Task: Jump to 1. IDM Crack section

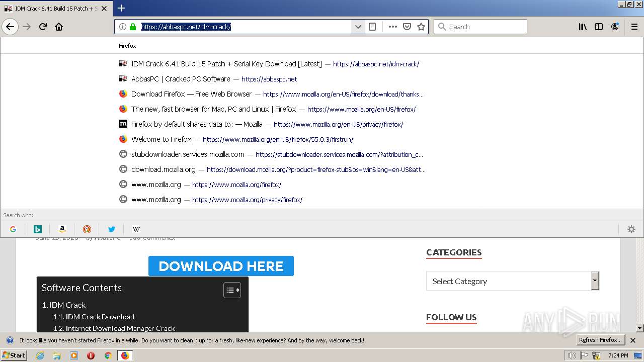Action: coord(64,305)
